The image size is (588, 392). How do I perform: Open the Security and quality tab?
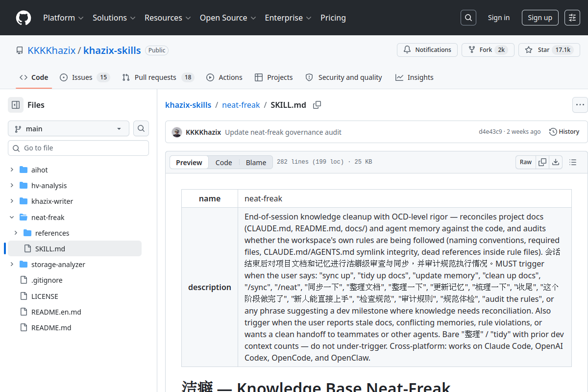coord(343,77)
